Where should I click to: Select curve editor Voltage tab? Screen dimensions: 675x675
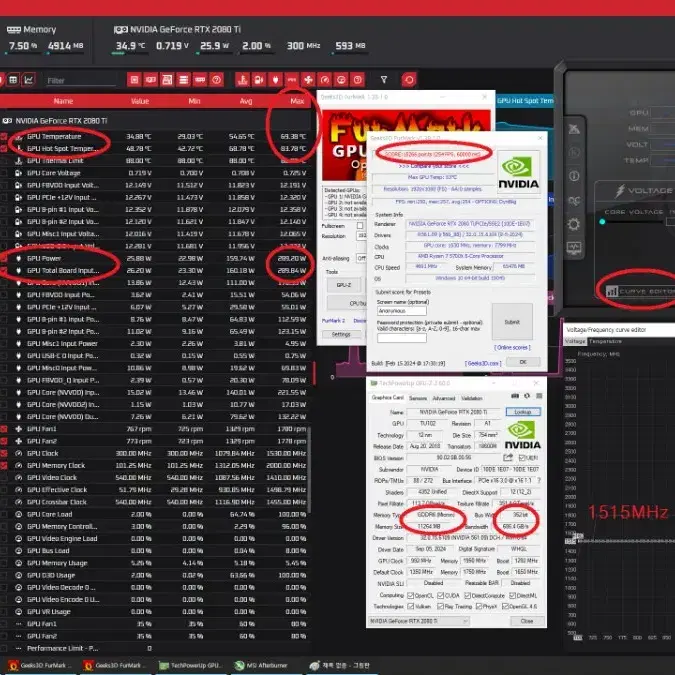coord(575,341)
